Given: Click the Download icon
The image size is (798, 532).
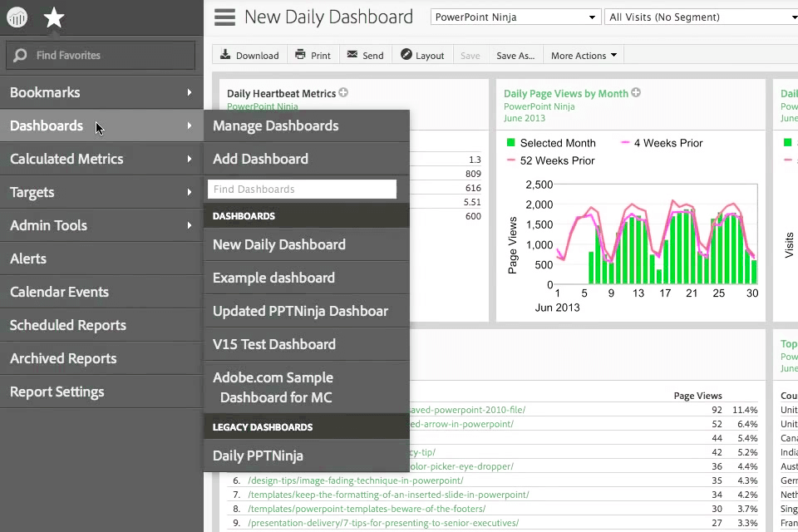Looking at the screenshot, I should click(227, 55).
